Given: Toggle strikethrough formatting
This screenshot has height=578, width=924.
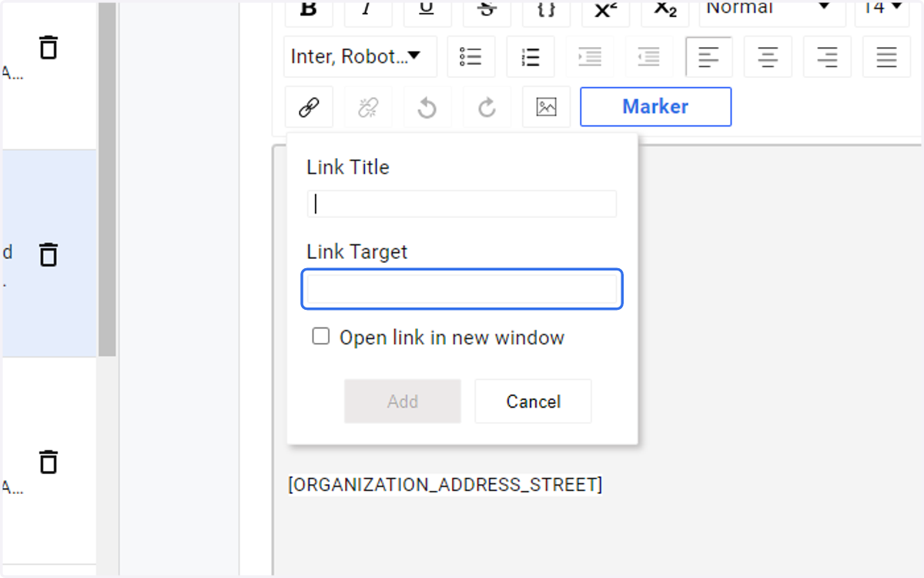Looking at the screenshot, I should 487,12.
